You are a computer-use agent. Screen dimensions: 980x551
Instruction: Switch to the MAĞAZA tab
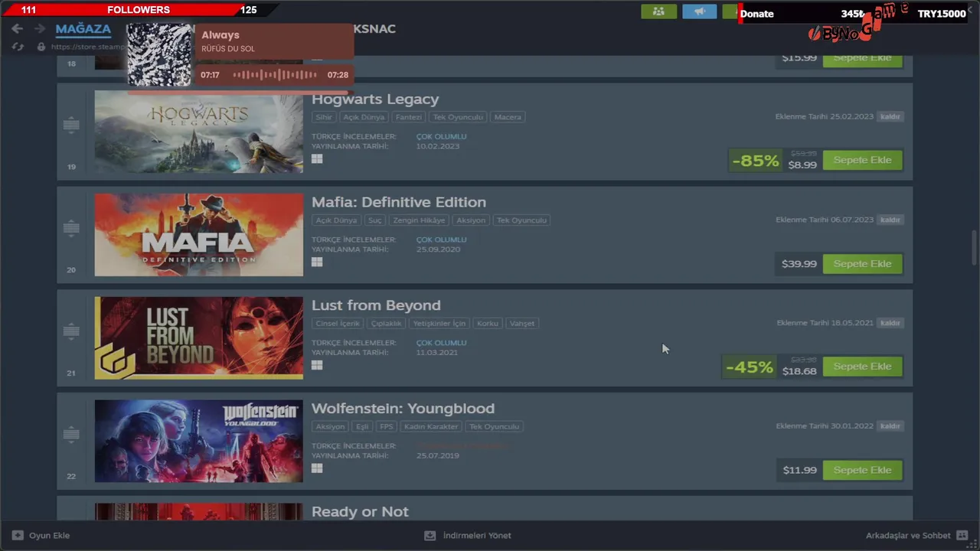click(83, 29)
